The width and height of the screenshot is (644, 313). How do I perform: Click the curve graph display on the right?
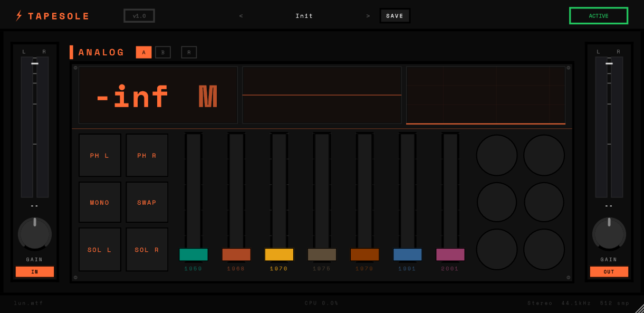(486, 95)
